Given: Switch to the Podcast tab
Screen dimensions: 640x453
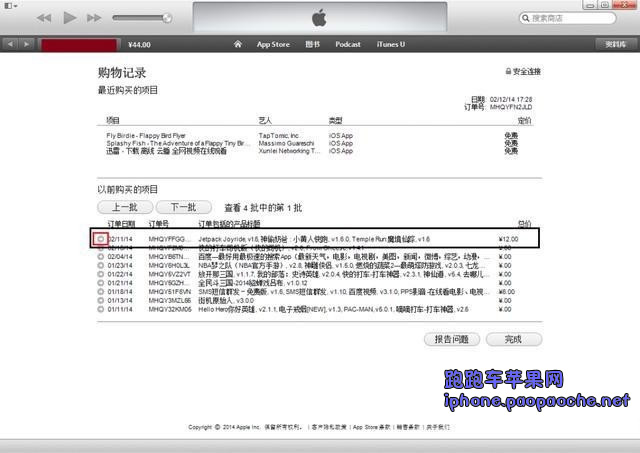Looking at the screenshot, I should (x=348, y=44).
